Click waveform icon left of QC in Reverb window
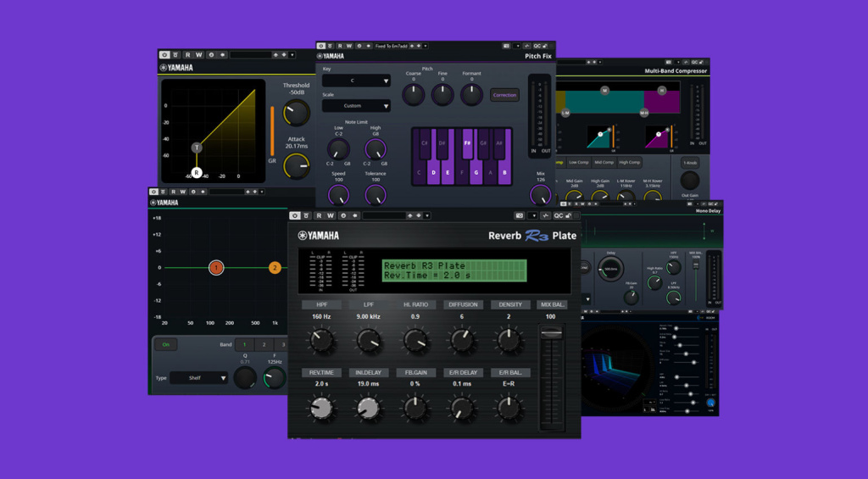This screenshot has height=479, width=868. (x=546, y=215)
